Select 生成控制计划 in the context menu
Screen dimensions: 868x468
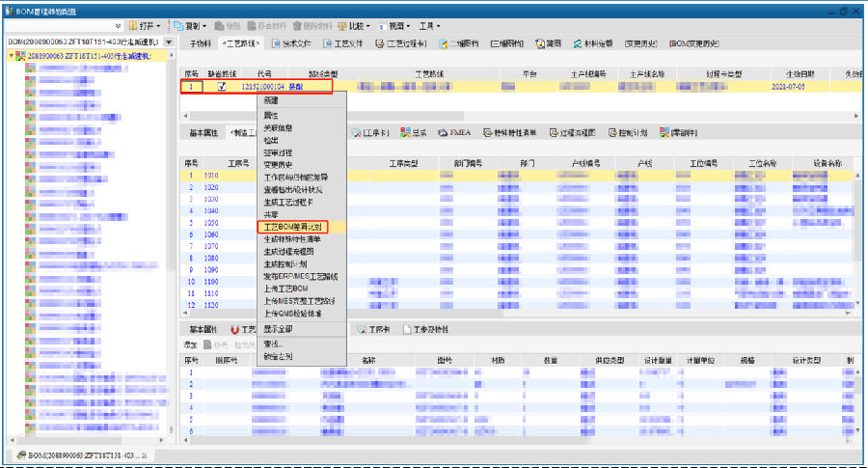click(x=285, y=263)
